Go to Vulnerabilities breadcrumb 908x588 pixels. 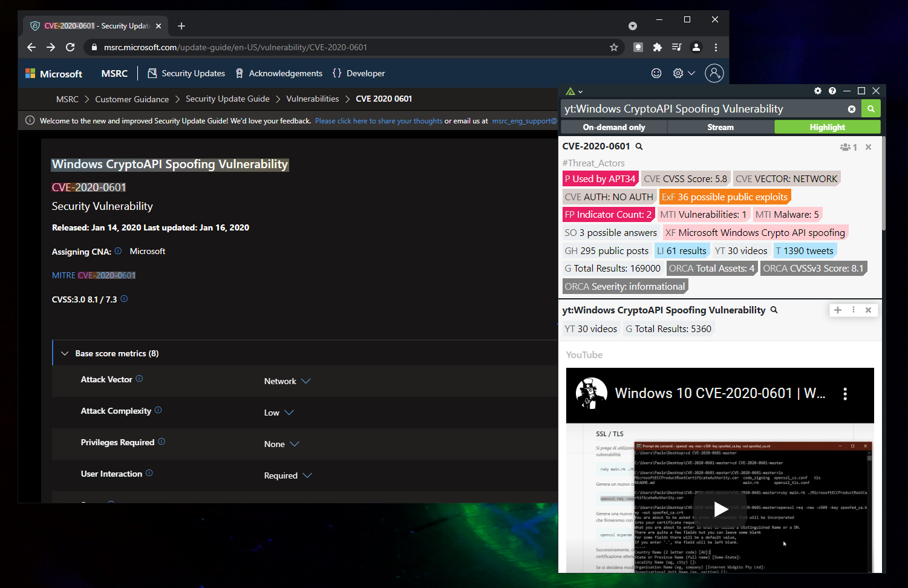coord(312,99)
